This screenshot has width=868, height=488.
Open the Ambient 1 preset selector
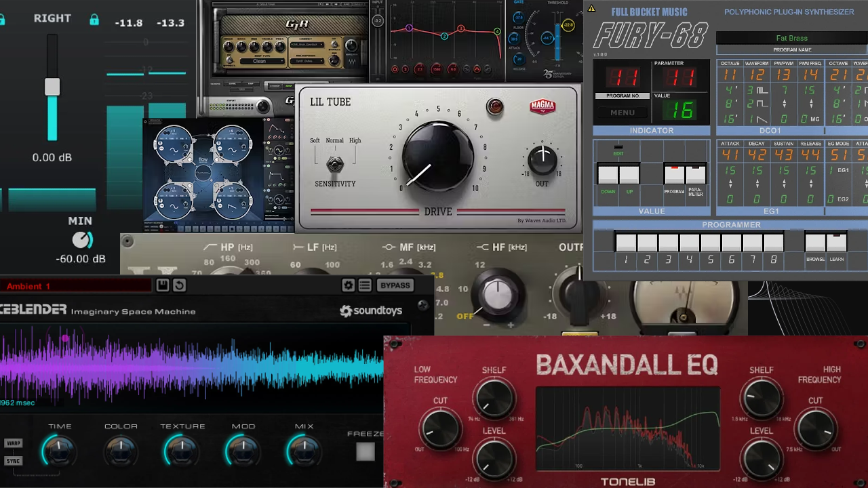click(76, 286)
